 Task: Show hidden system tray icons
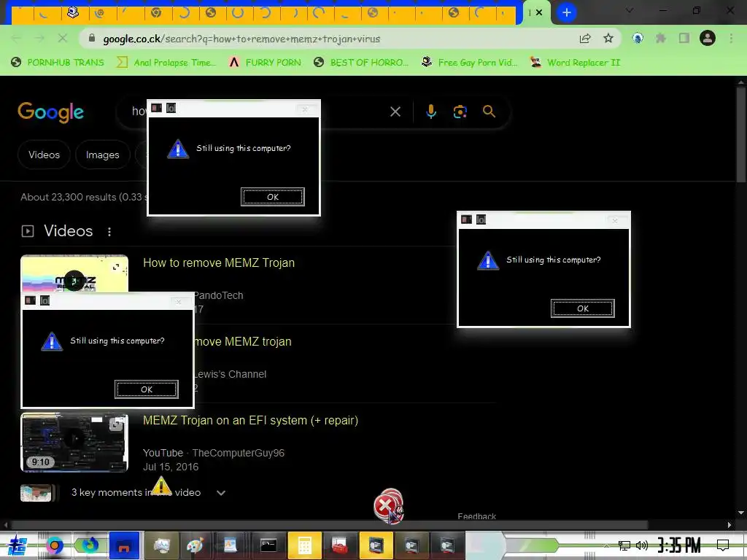pyautogui.click(x=606, y=545)
